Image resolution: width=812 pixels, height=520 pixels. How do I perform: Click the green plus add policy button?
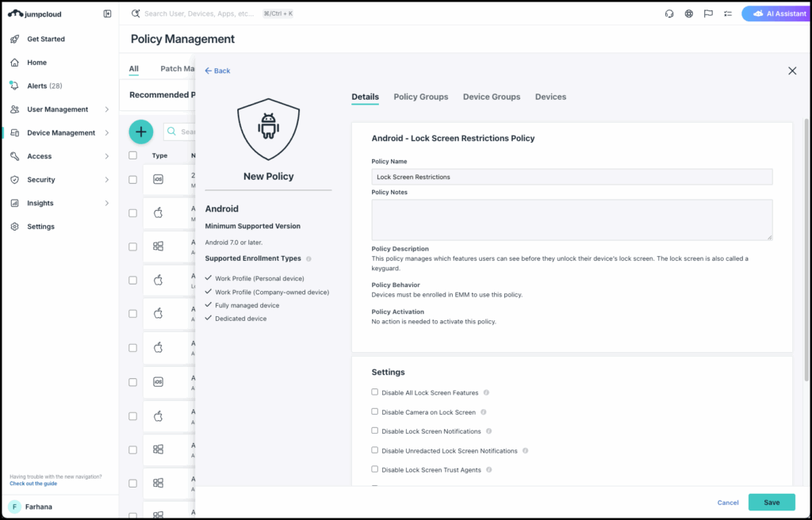[140, 132]
